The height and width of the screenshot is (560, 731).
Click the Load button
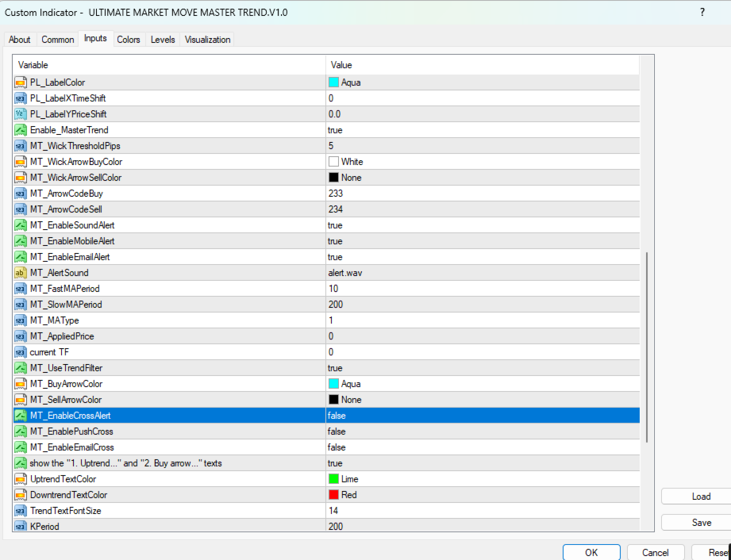click(701, 497)
